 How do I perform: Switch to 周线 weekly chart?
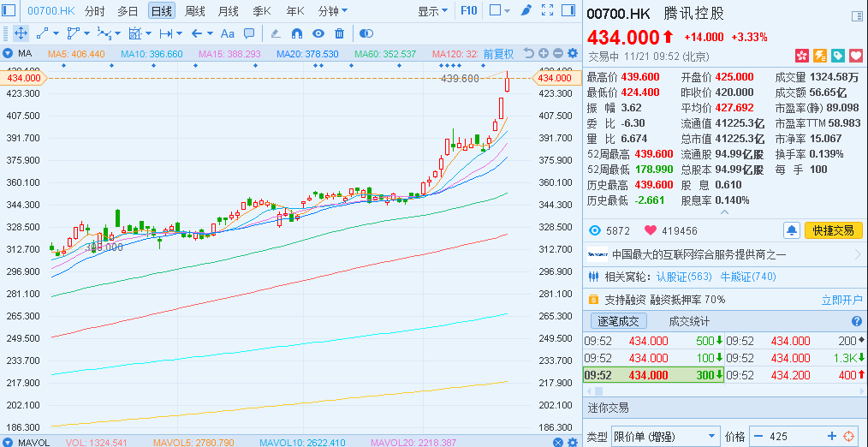(195, 10)
